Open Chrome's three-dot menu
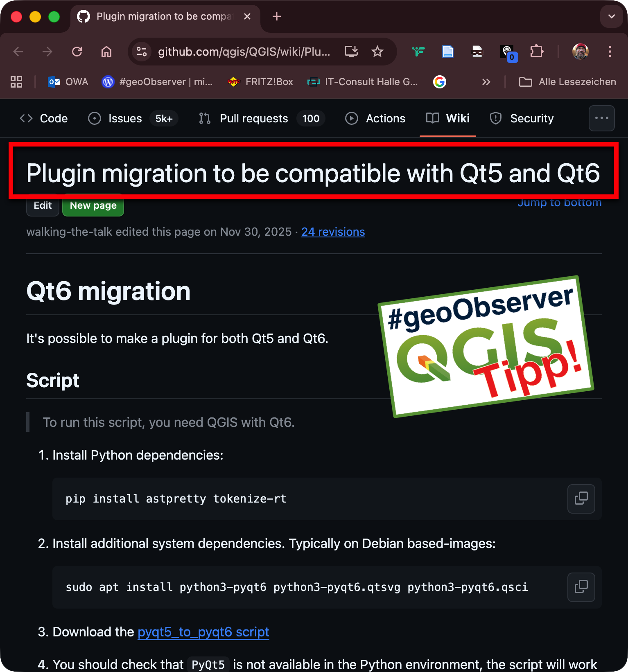628x672 pixels. point(610,52)
